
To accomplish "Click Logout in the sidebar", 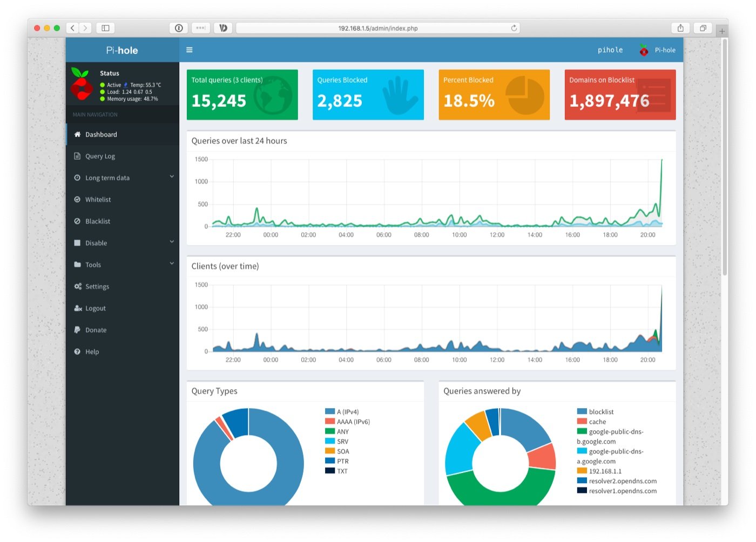I will [95, 308].
